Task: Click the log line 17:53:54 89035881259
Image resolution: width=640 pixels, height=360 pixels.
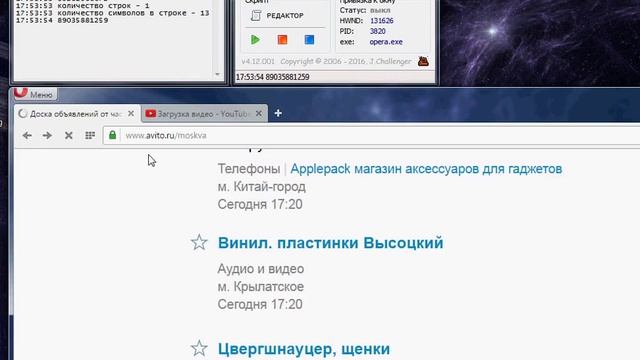Action: [62, 20]
